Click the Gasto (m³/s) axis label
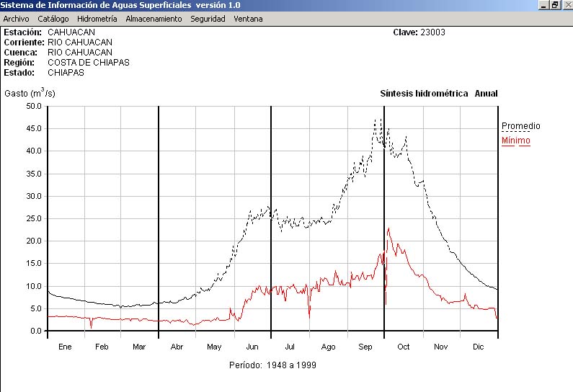 (x=30, y=94)
